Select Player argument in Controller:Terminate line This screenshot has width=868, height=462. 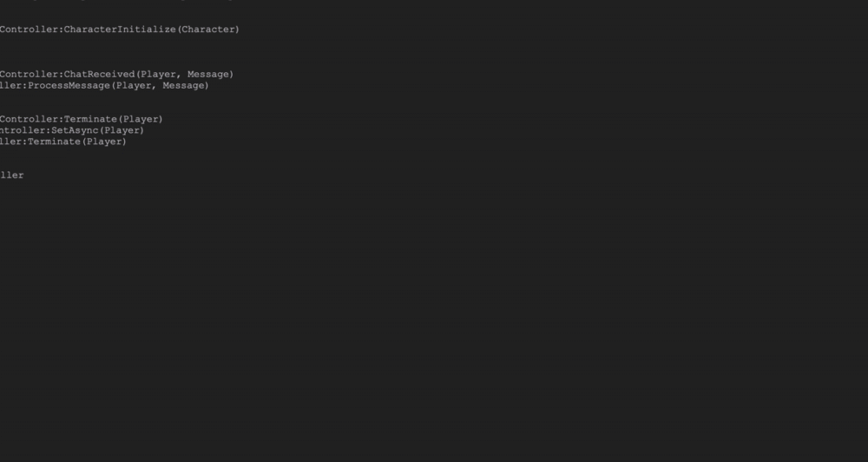tap(141, 119)
